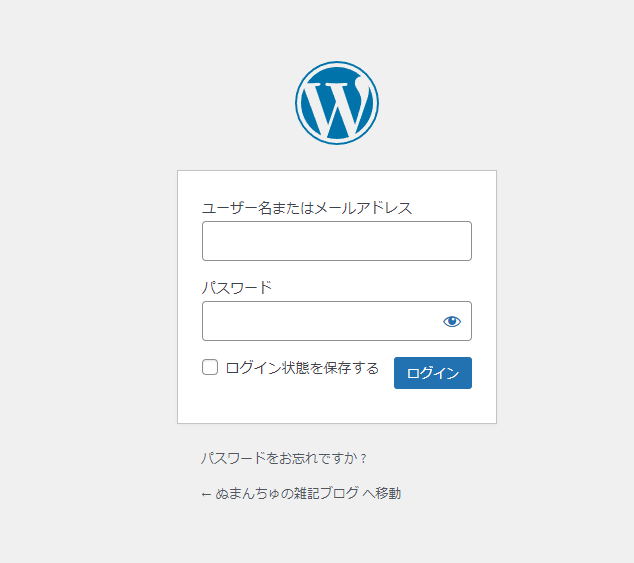The width and height of the screenshot is (634, 563).
Task: Click the WordPress logo
Action: point(337,103)
